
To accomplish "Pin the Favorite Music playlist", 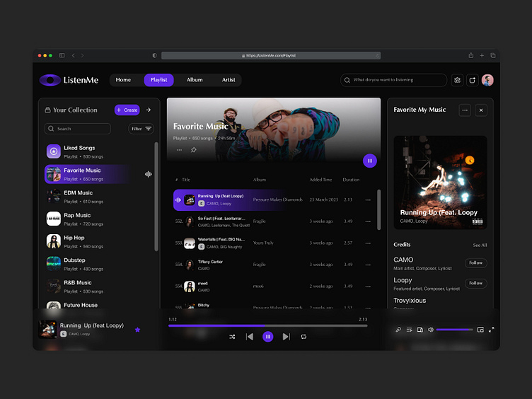I will [194, 150].
